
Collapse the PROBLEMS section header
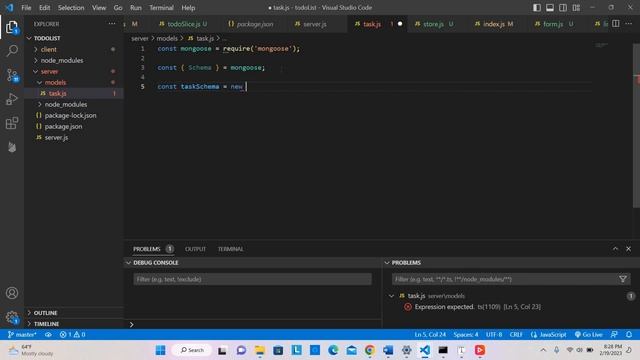[387, 262]
